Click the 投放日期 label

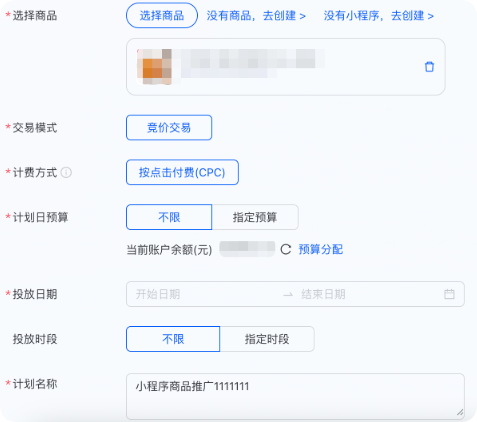click(35, 294)
